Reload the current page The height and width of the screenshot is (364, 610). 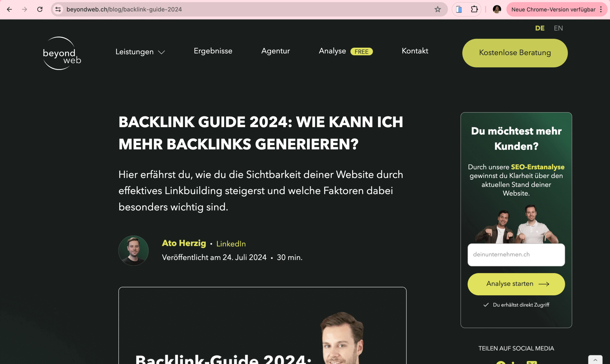40,9
